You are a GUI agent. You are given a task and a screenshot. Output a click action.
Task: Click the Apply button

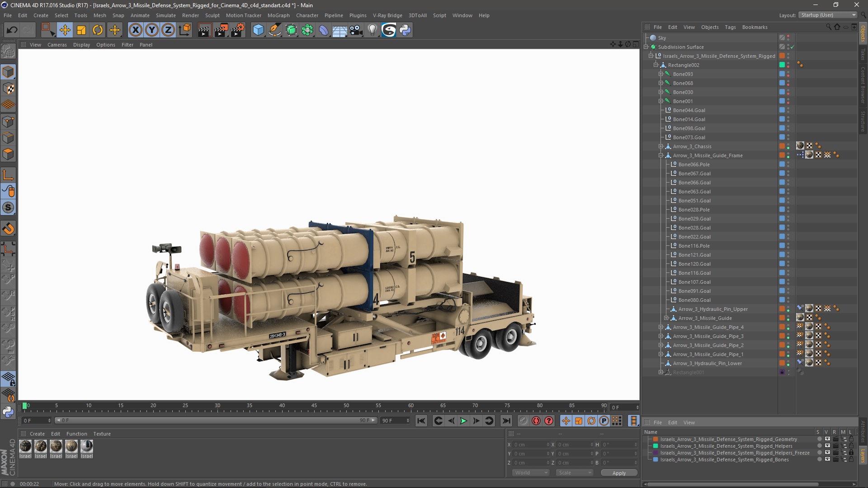619,473
